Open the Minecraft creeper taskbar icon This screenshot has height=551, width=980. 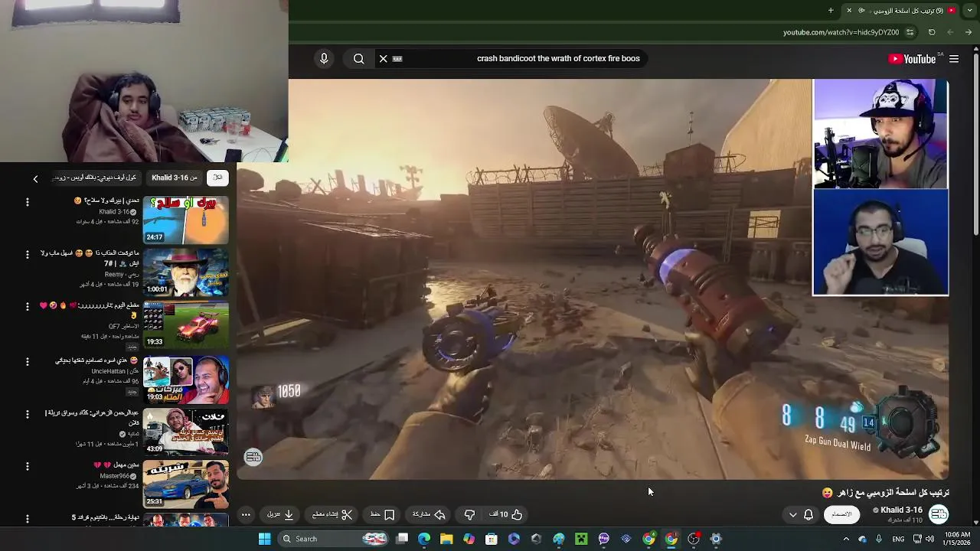pyautogui.click(x=581, y=539)
